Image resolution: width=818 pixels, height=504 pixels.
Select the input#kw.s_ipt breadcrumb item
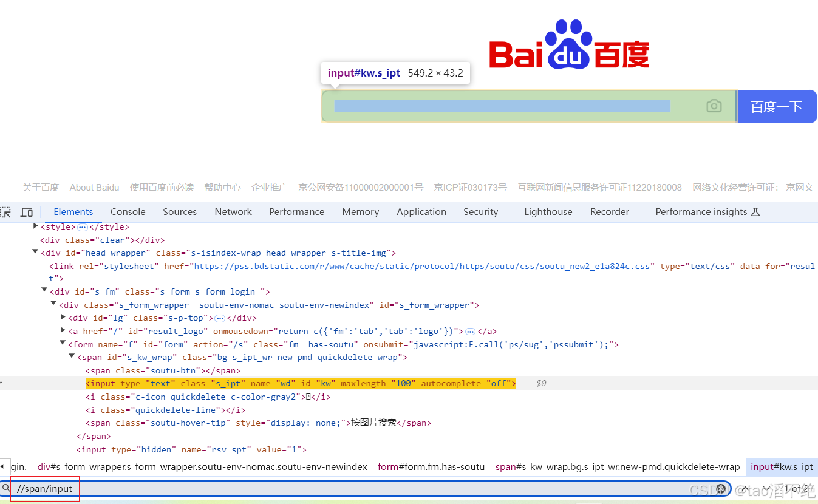782,467
